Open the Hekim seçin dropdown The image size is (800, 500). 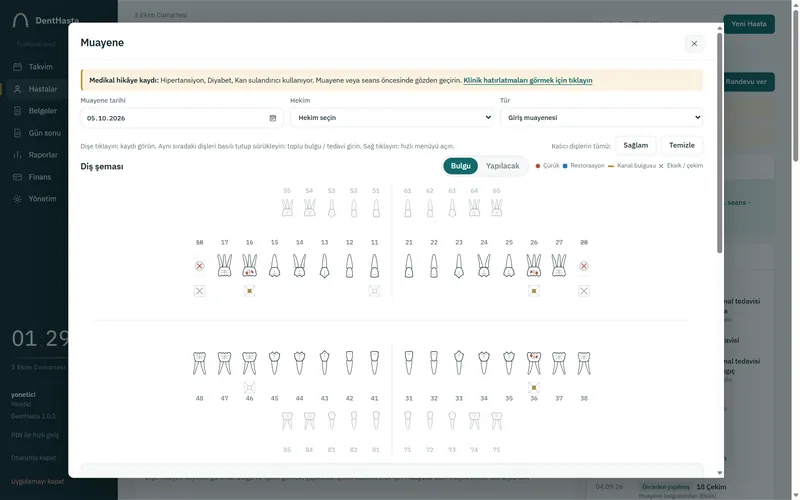[x=392, y=117]
